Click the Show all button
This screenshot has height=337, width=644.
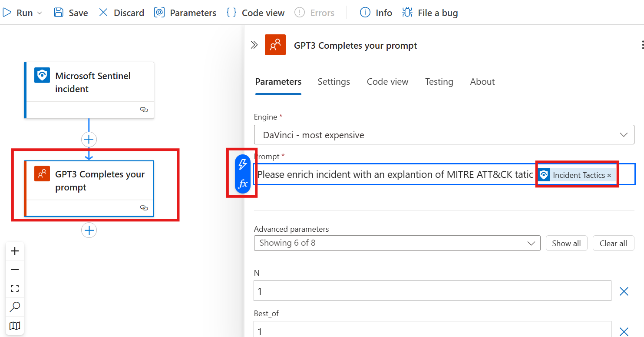pos(566,244)
